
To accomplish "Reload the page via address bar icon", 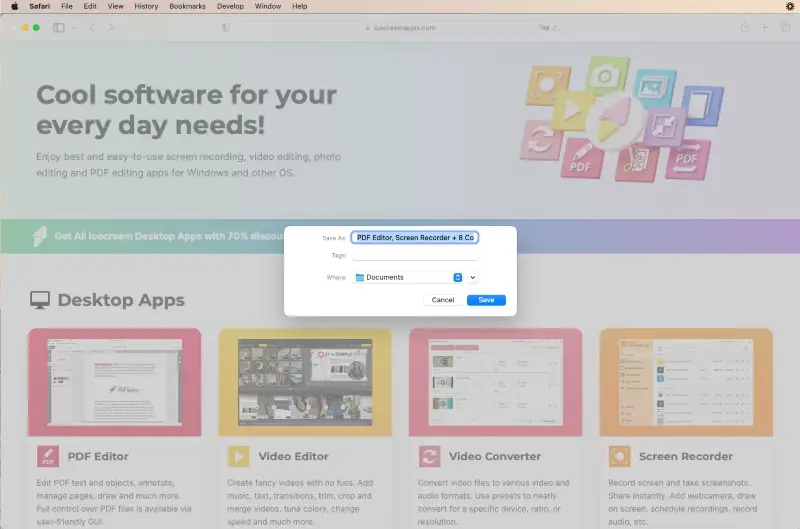I will pyautogui.click(x=556, y=28).
